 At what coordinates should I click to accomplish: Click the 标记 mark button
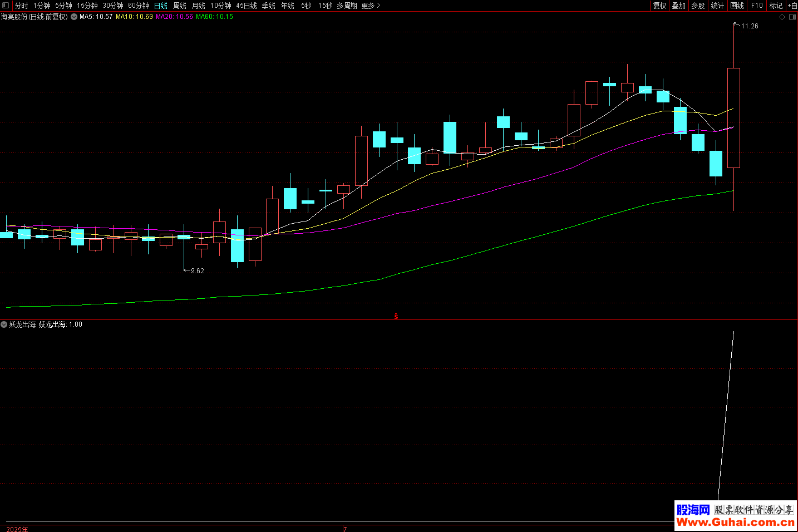pos(776,6)
